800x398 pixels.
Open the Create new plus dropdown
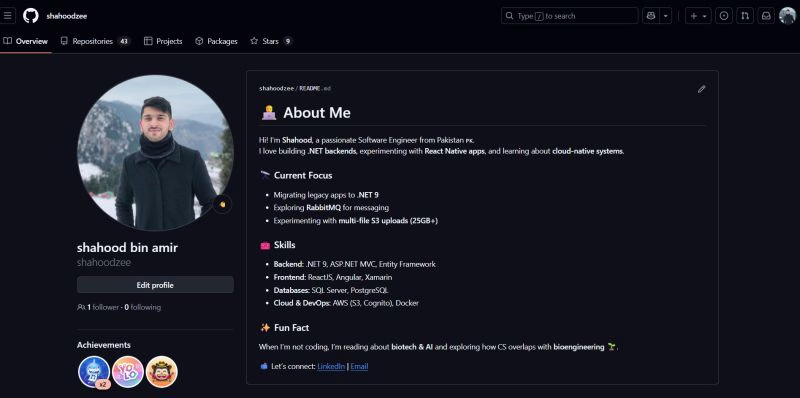[x=698, y=16]
